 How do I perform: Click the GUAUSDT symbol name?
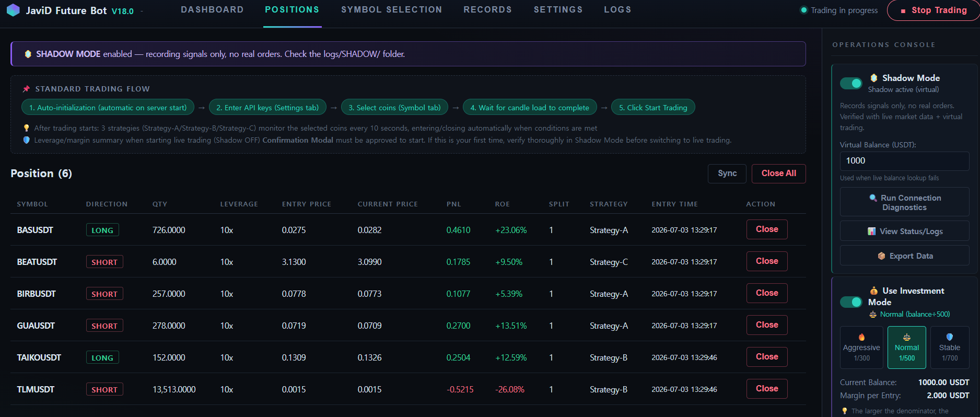coord(36,326)
